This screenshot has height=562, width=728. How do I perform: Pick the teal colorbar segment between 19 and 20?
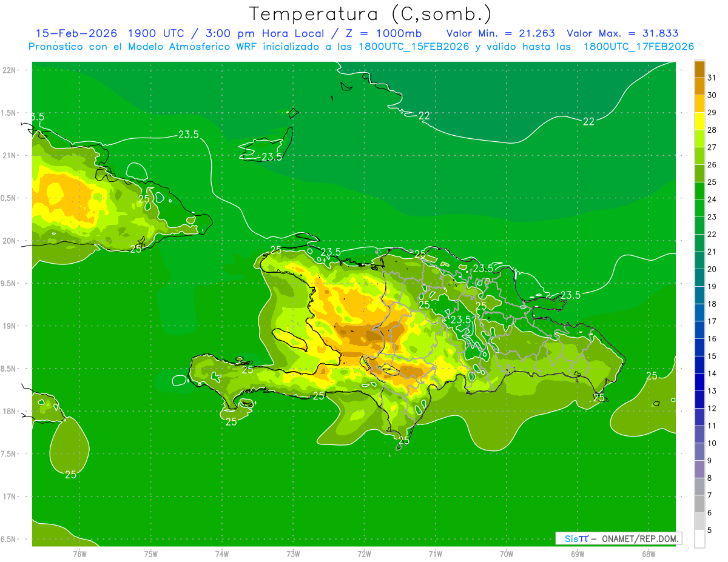(x=699, y=278)
